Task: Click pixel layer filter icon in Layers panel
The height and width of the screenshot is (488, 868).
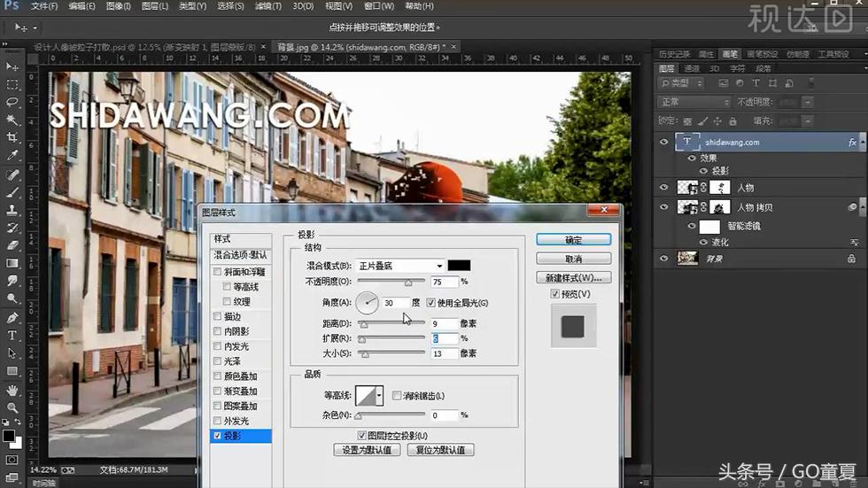Action: [723, 83]
